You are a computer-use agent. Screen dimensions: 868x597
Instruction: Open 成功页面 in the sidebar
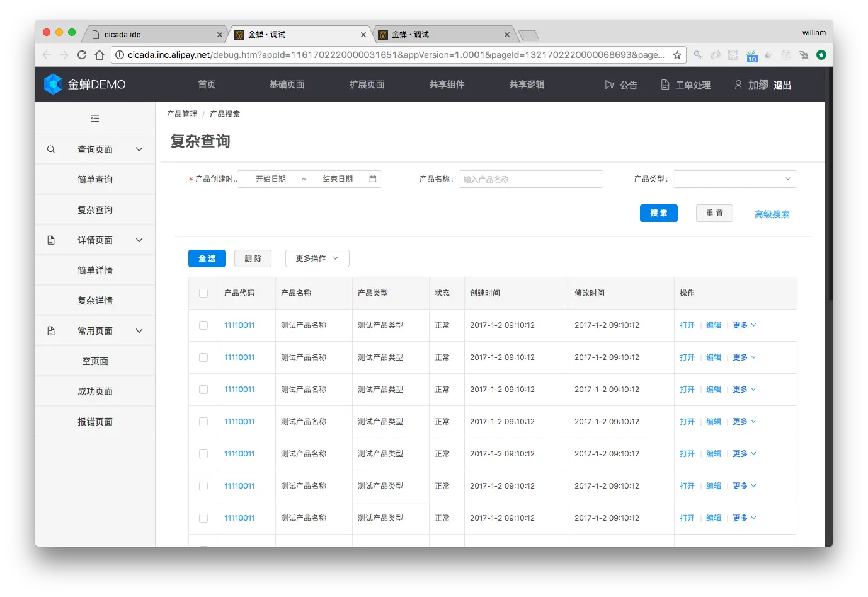tap(95, 391)
